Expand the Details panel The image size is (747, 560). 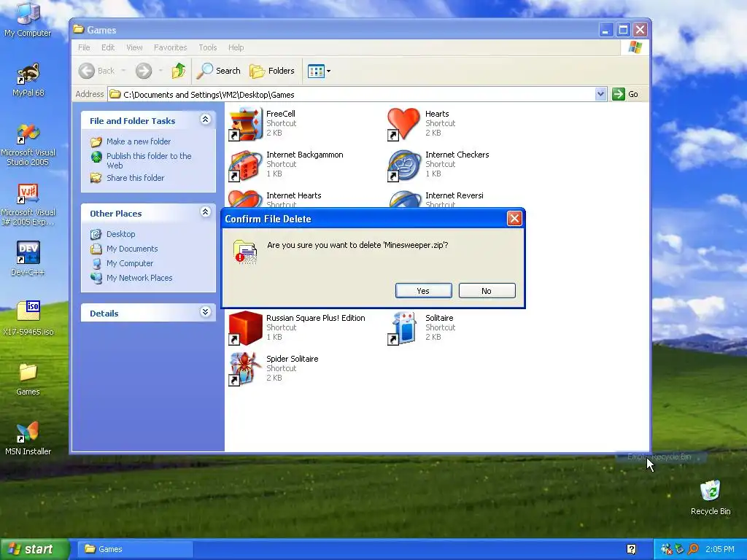[205, 312]
